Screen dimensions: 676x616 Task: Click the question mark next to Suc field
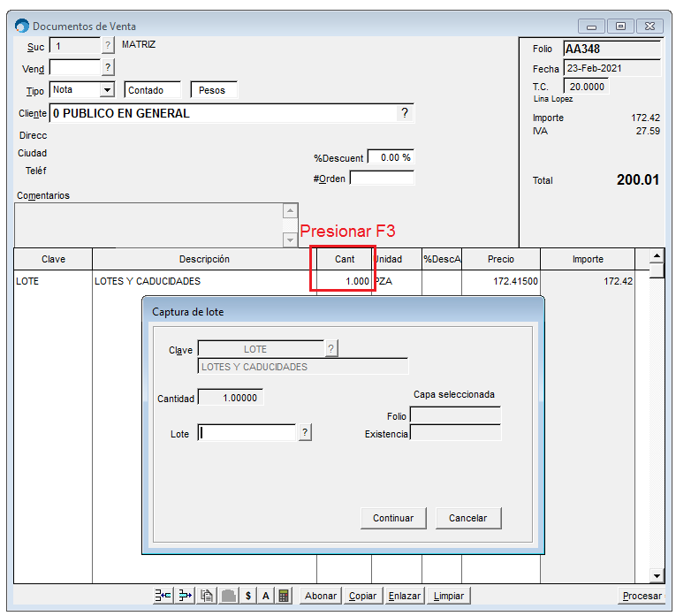click(108, 45)
